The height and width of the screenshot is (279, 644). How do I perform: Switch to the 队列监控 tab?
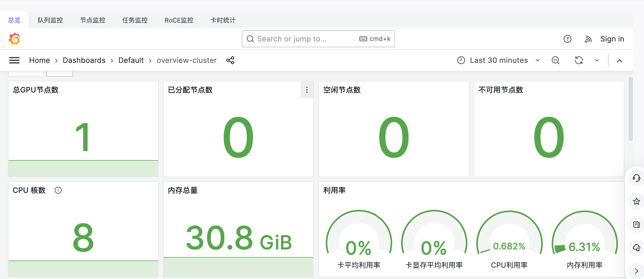[x=50, y=20]
